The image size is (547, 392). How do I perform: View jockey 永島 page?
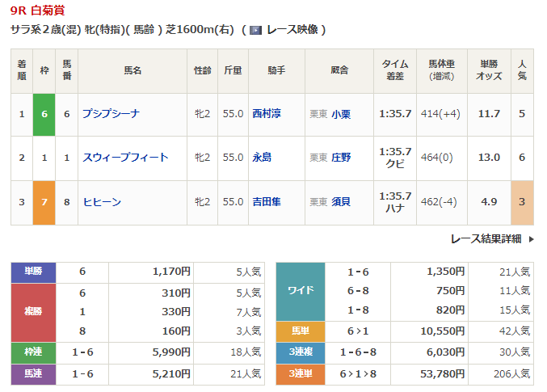pyautogui.click(x=262, y=158)
